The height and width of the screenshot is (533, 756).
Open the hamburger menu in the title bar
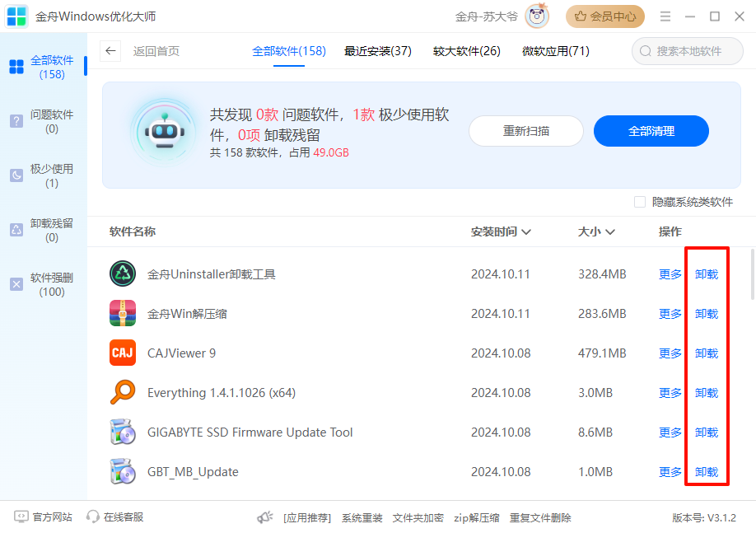(x=665, y=16)
